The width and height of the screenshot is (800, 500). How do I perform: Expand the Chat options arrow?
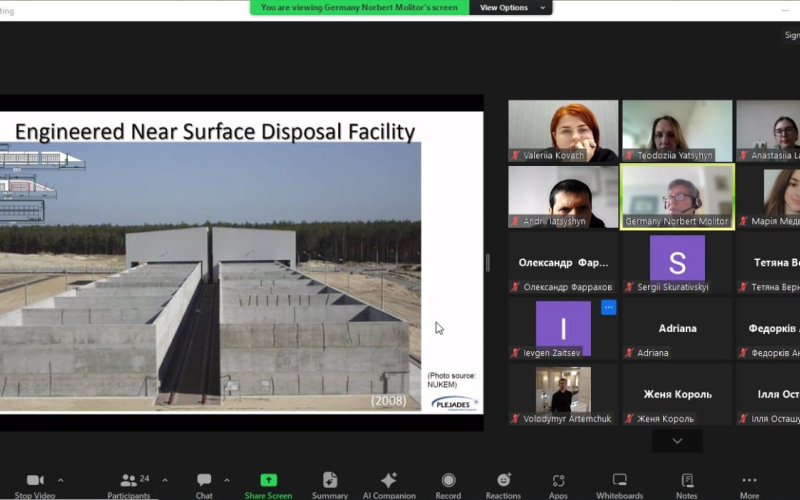227,480
